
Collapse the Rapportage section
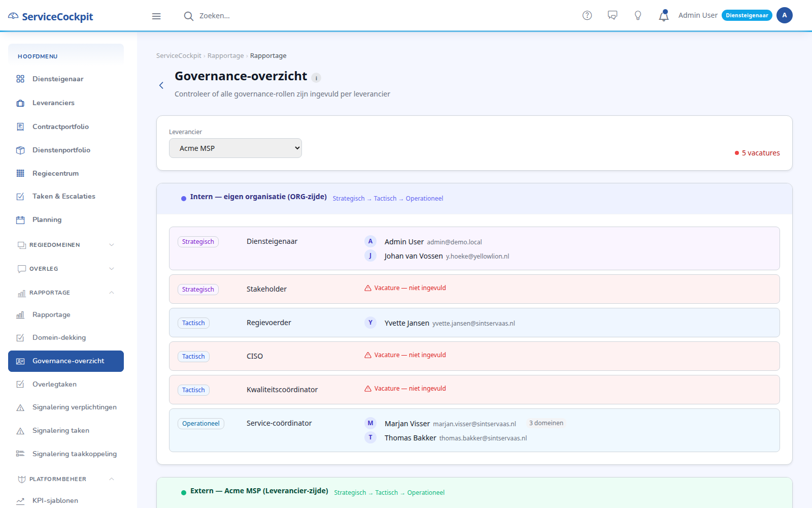[66, 293]
